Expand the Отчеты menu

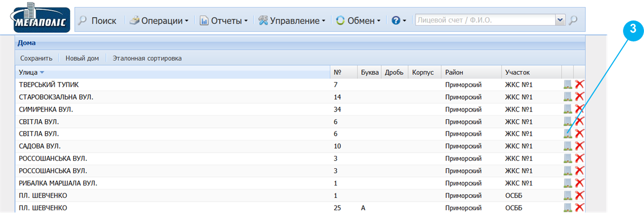pos(223,20)
